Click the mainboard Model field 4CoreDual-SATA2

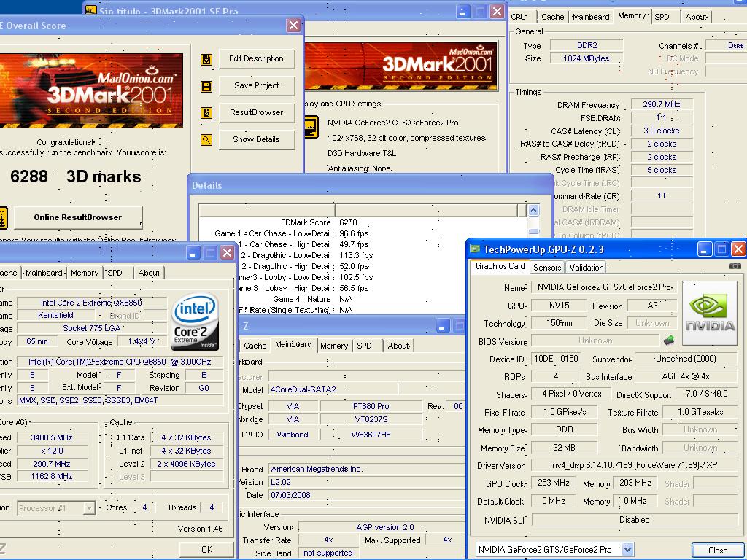click(x=333, y=389)
